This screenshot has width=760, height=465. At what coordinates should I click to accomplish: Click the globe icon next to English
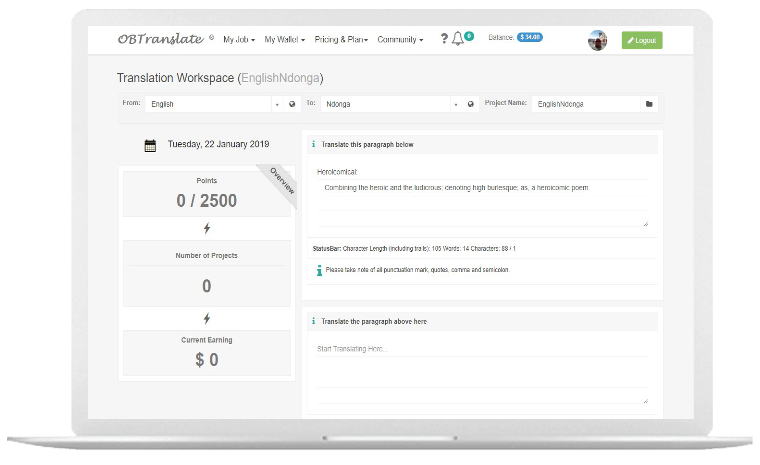click(292, 104)
